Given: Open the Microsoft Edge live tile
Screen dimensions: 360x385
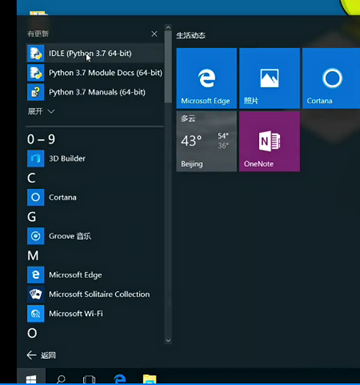Looking at the screenshot, I should point(207,78).
